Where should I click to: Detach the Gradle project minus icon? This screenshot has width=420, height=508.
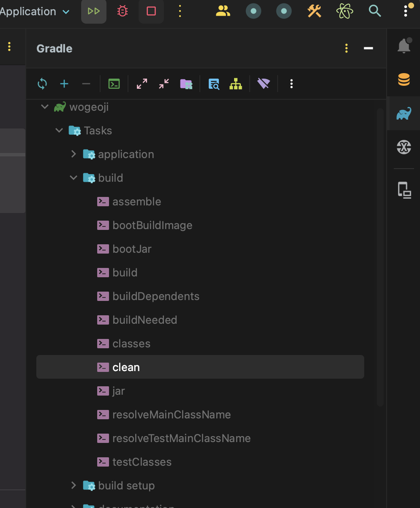(86, 84)
